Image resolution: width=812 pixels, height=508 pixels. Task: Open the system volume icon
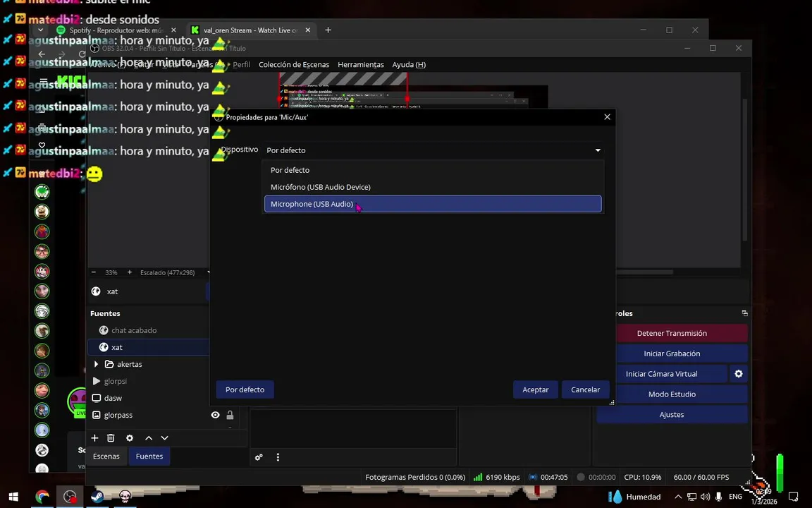[x=705, y=497]
